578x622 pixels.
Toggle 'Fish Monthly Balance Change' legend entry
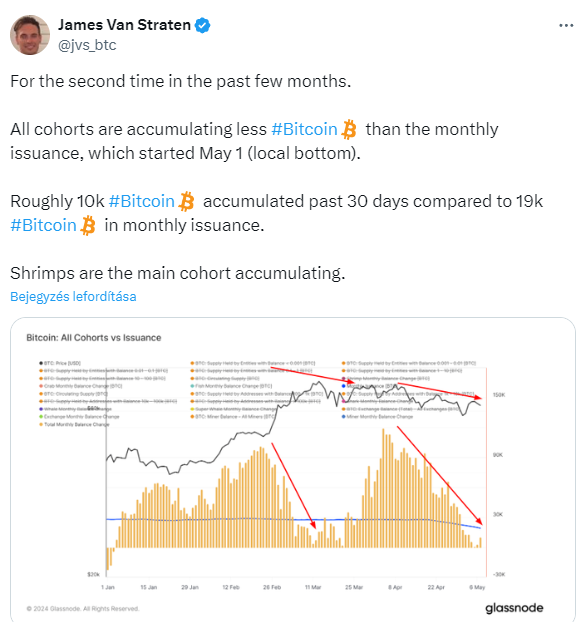[x=231, y=386]
